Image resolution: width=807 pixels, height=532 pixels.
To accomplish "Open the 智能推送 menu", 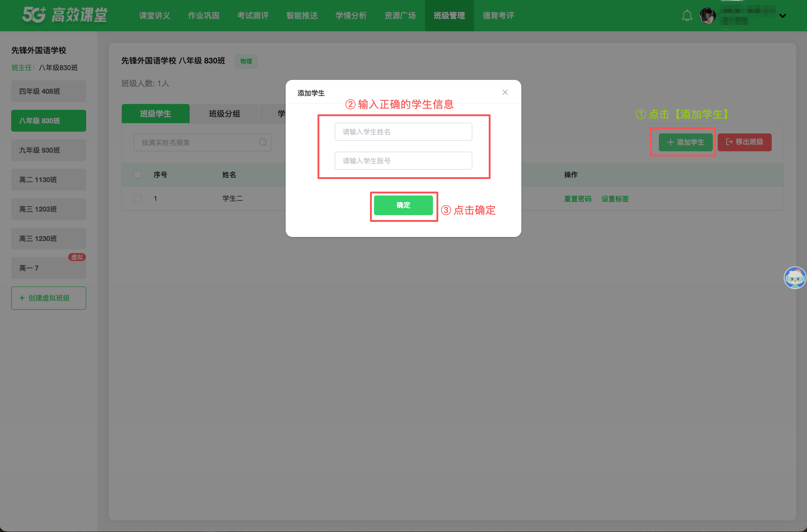I will click(x=302, y=16).
